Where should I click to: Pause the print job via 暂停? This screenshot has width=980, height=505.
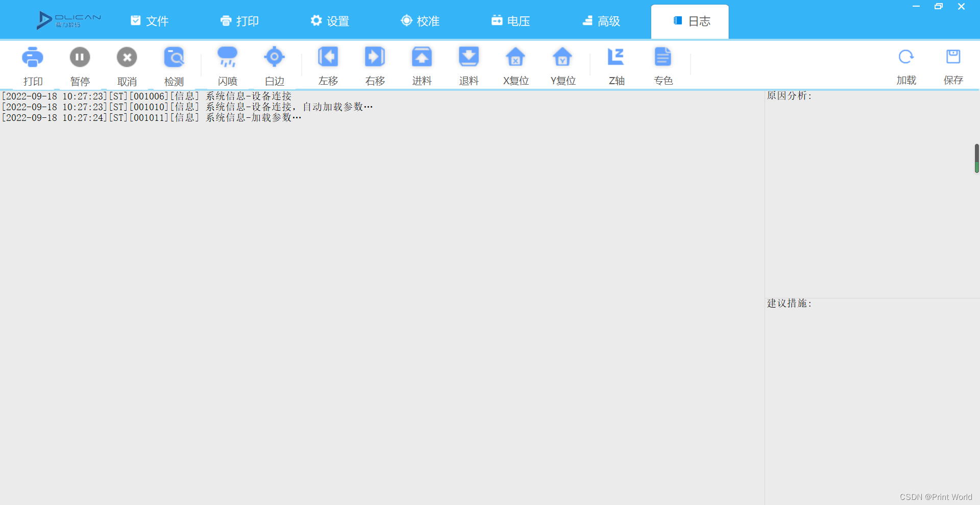(80, 65)
